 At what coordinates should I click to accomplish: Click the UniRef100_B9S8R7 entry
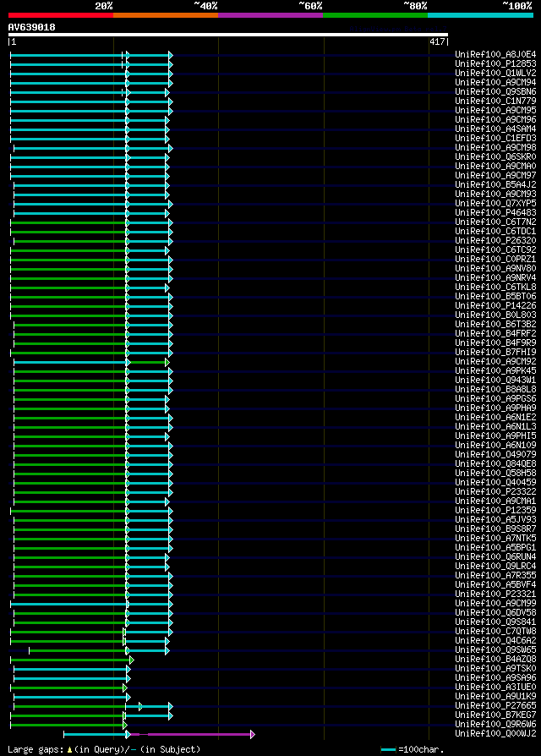click(x=495, y=529)
